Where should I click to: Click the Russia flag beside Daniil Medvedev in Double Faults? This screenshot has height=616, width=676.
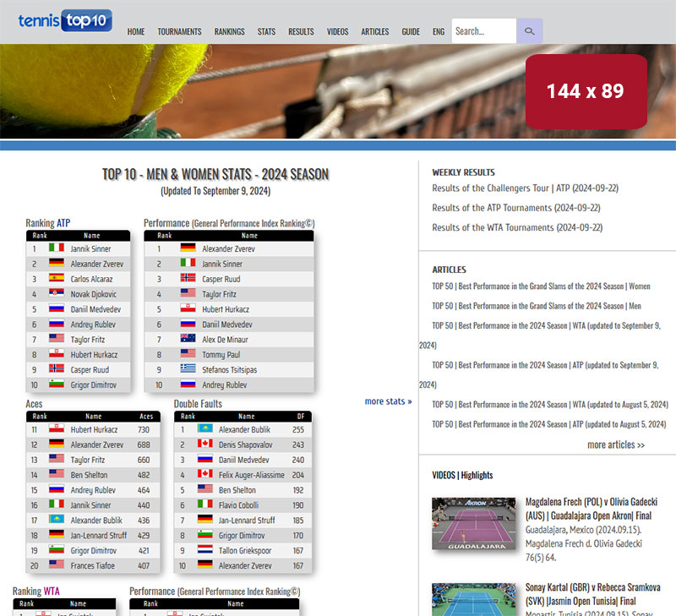click(205, 458)
